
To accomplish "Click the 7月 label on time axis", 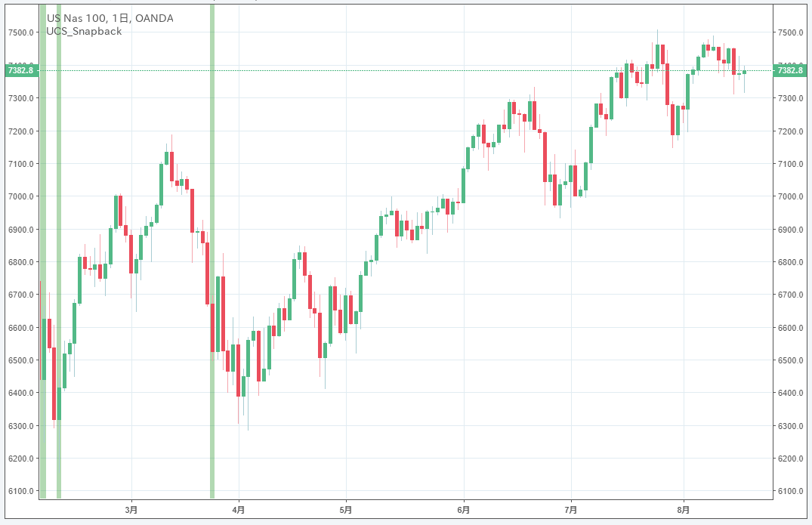I will (570, 510).
